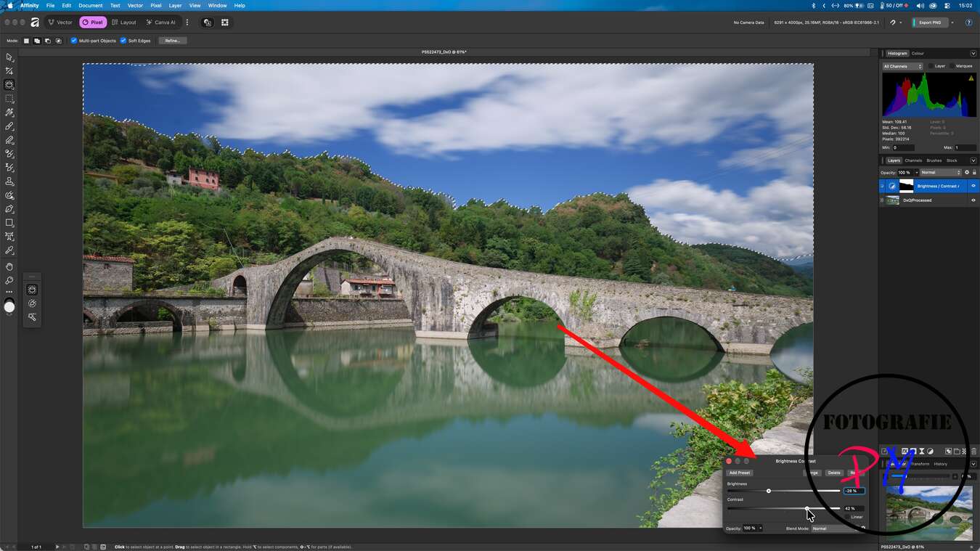The image size is (980, 551).
Task: Expand the Layers panel options menu
Action: (x=973, y=160)
